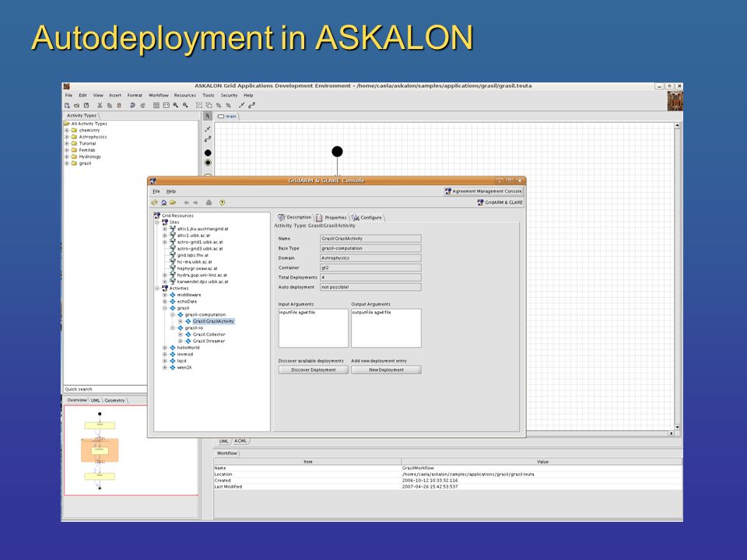This screenshot has width=747, height=560.
Task: Open the main diagram tab
Action: coord(227,116)
